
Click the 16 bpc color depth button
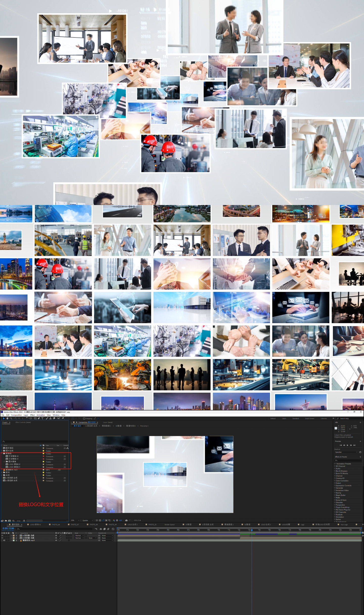(18, 521)
